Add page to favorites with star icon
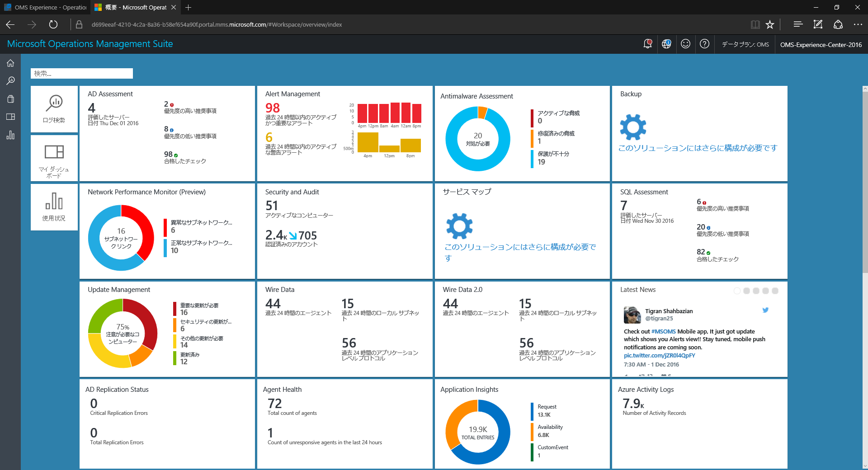Screen dimensions: 868x470 770,24
